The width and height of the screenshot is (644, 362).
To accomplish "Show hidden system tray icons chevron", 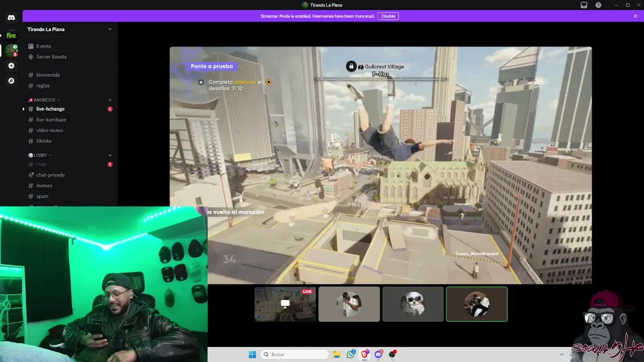I will pos(561,354).
